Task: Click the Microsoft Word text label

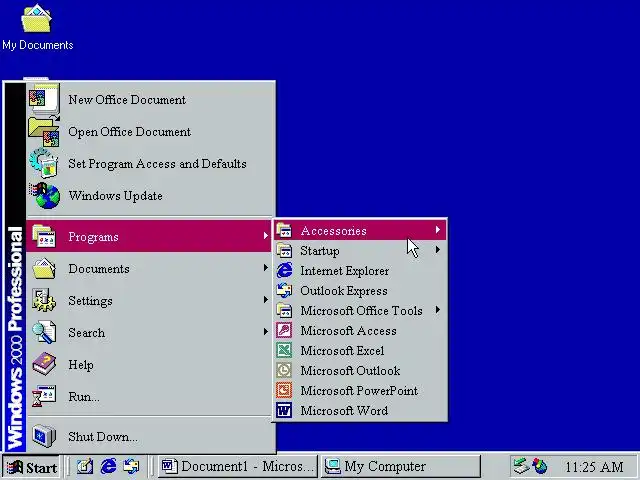Action: (344, 411)
